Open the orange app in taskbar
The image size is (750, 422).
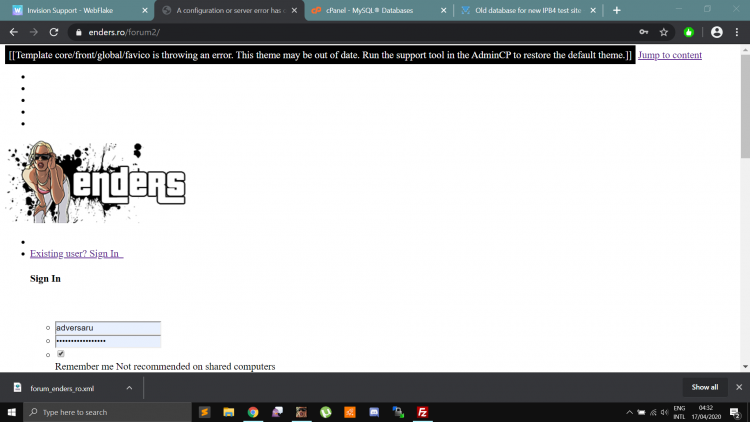(x=350, y=412)
